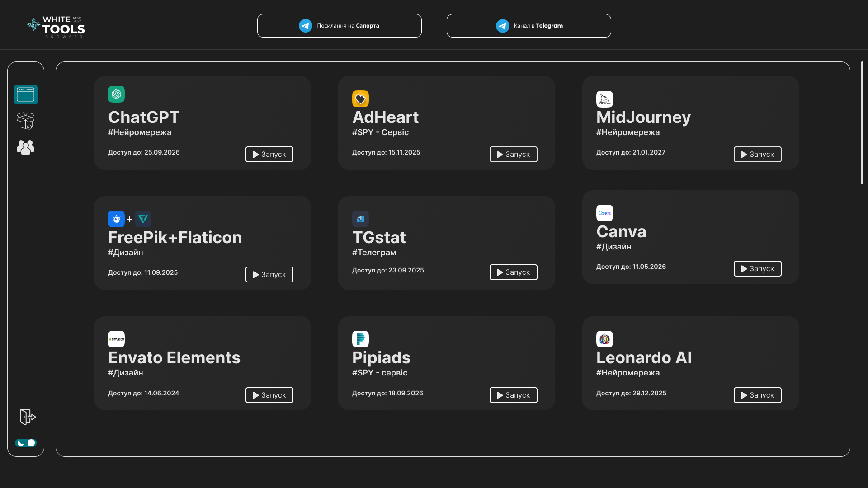Select the community/users sidebar icon
Viewport: 868px width, 488px height.
[26, 147]
